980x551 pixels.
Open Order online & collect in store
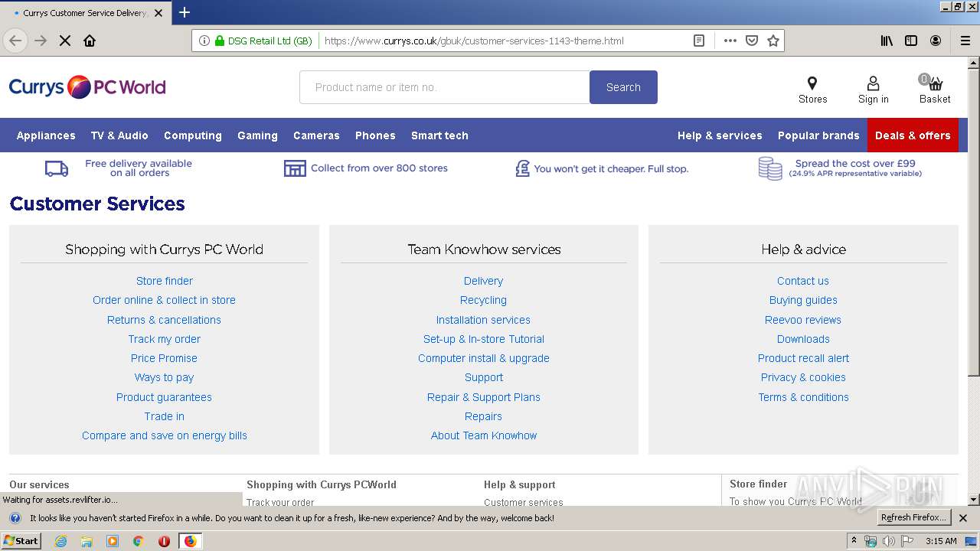pyautogui.click(x=165, y=300)
